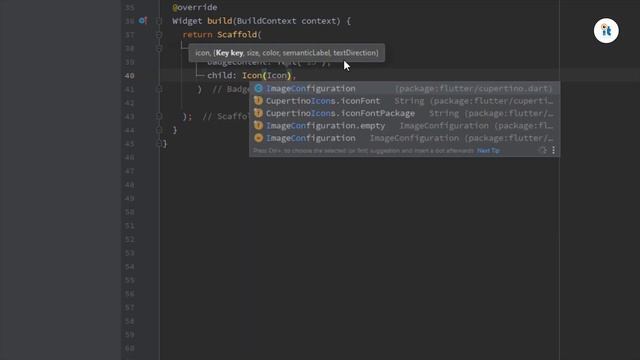Click the 'Widget' return type on line 36
Viewport: 640px width, 360px height.
[187, 21]
